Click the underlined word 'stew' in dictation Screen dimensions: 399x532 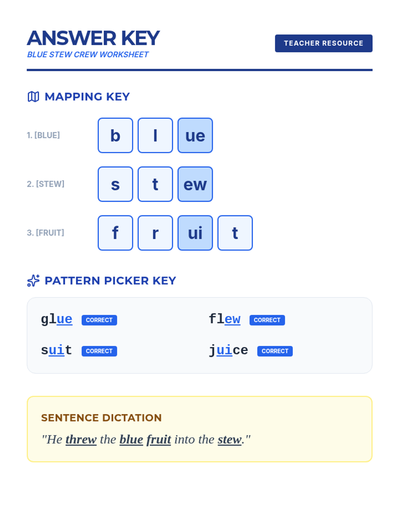230,439
